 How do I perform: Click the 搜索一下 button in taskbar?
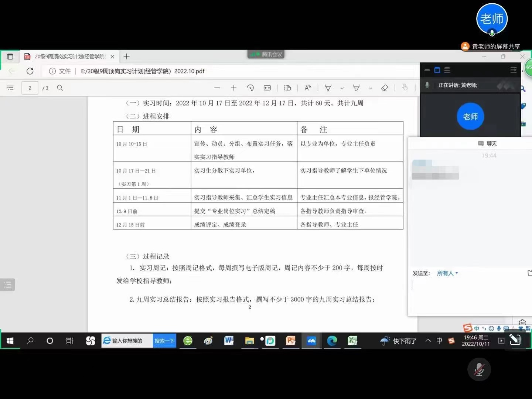(164, 341)
